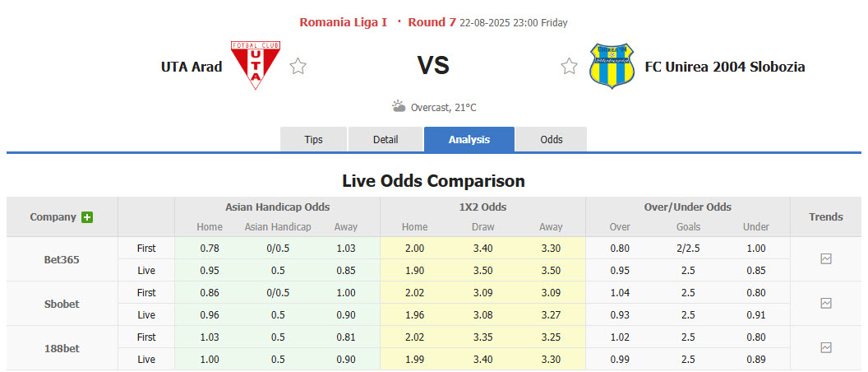Open the Detail tab
This screenshot has width=868, height=372.
point(386,139)
